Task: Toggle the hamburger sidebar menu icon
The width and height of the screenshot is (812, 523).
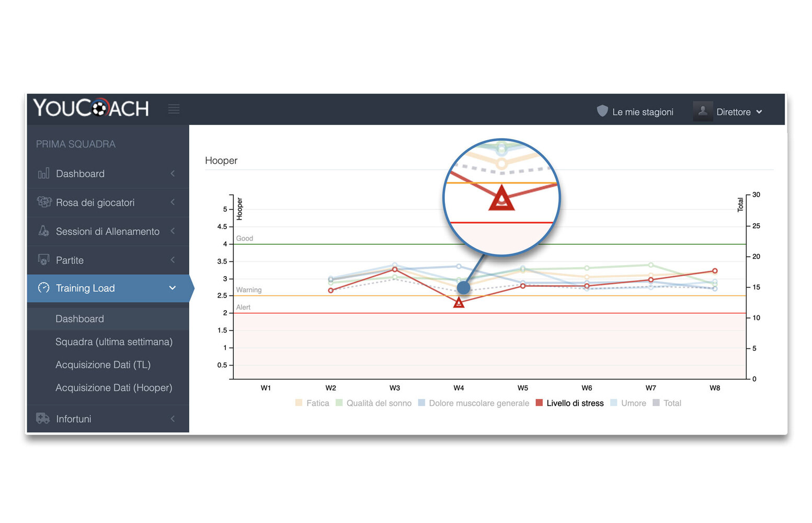Action: coord(174,109)
